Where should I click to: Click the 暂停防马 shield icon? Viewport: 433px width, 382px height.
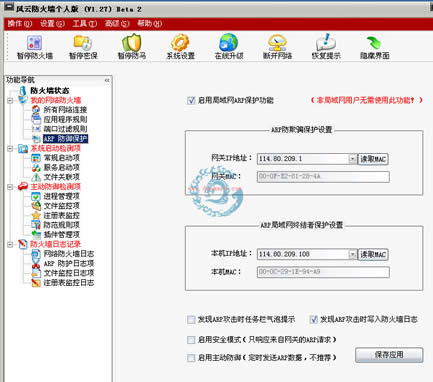click(132, 43)
